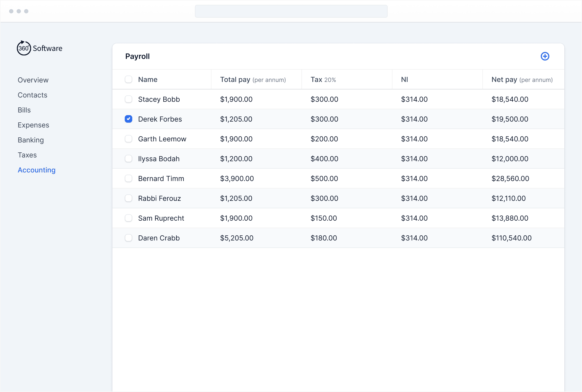Click the 360 Software logo

40,48
